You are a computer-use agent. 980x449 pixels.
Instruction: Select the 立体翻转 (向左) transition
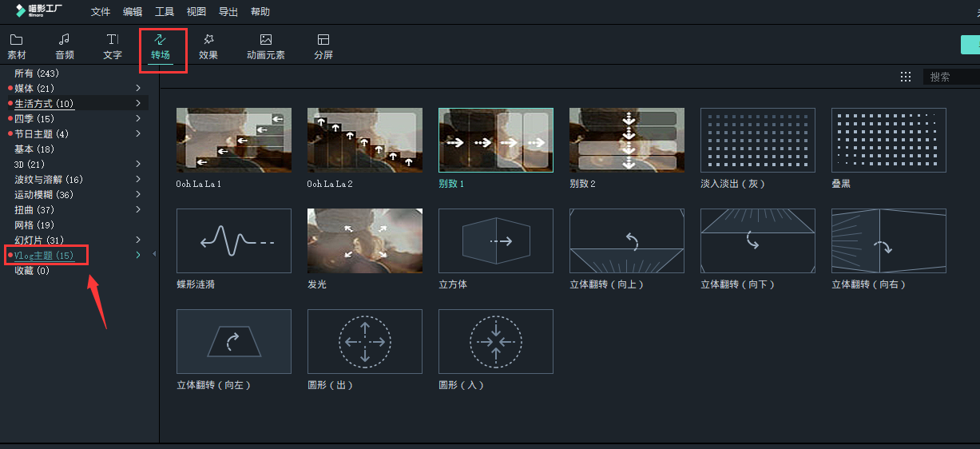[x=234, y=341]
